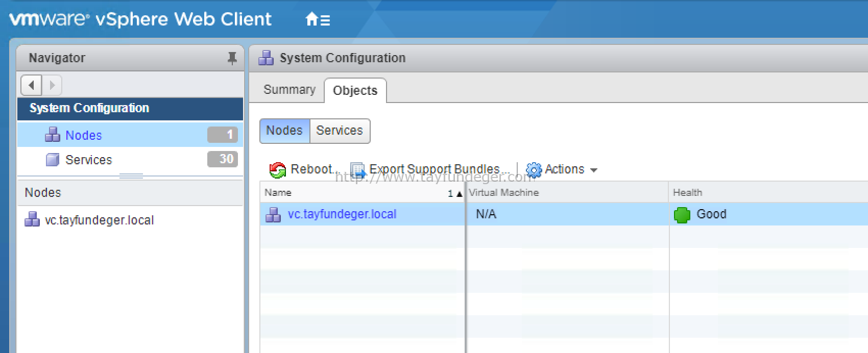
Task: Click the Nodes count badge 1
Action: tap(223, 135)
